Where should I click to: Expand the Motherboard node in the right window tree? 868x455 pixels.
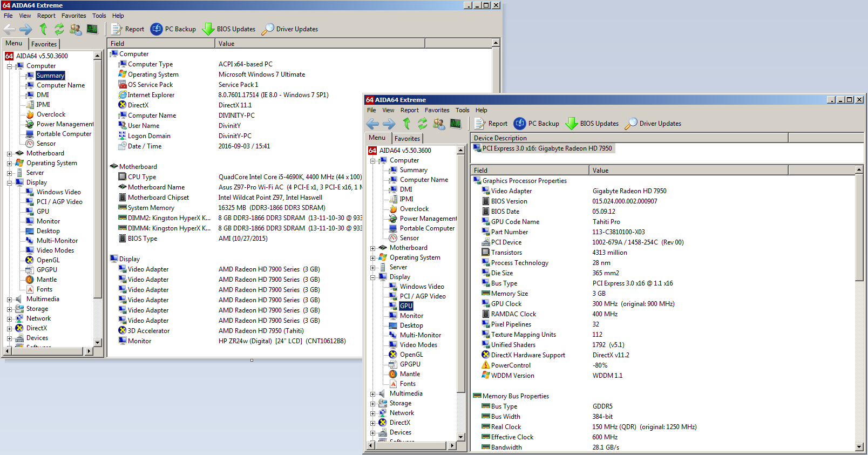click(x=372, y=248)
